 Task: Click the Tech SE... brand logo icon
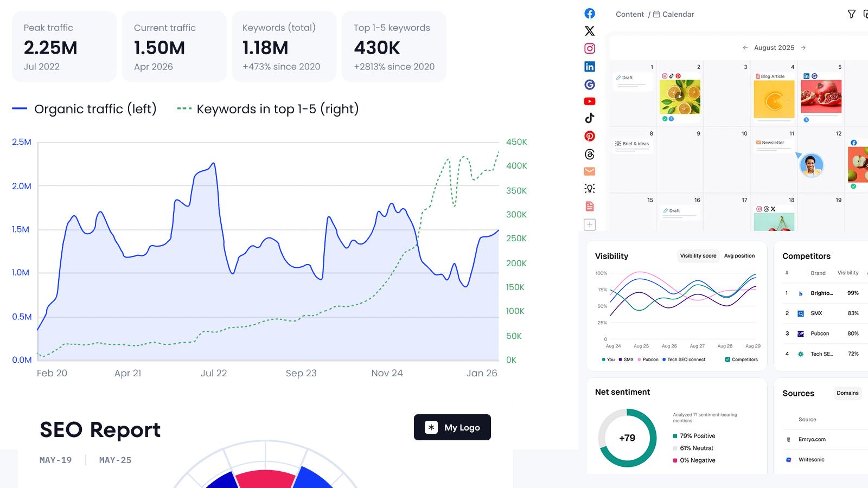[x=801, y=354]
